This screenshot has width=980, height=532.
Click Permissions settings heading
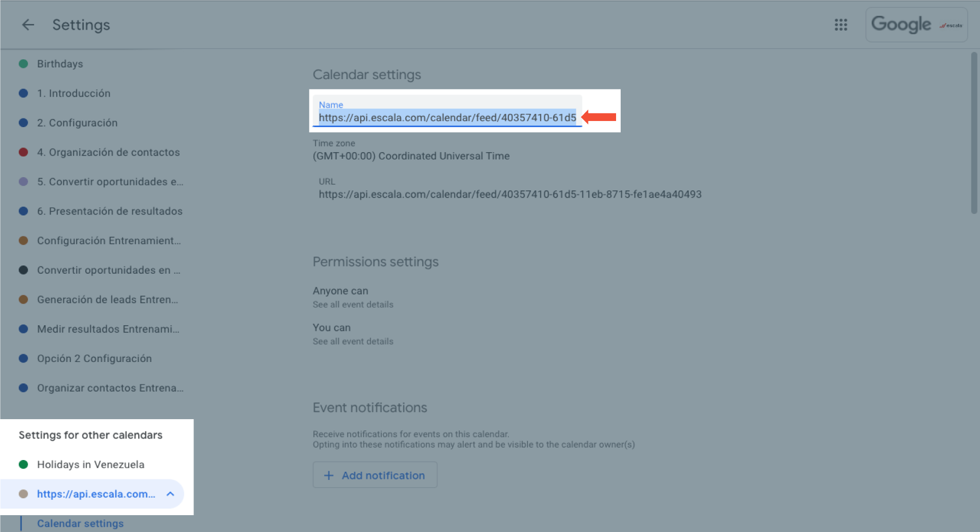(x=376, y=262)
